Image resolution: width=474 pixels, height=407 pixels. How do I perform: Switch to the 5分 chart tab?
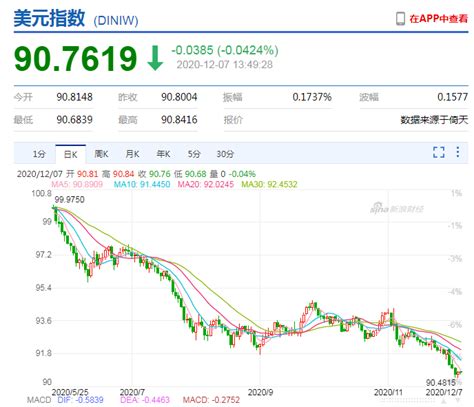pos(194,154)
